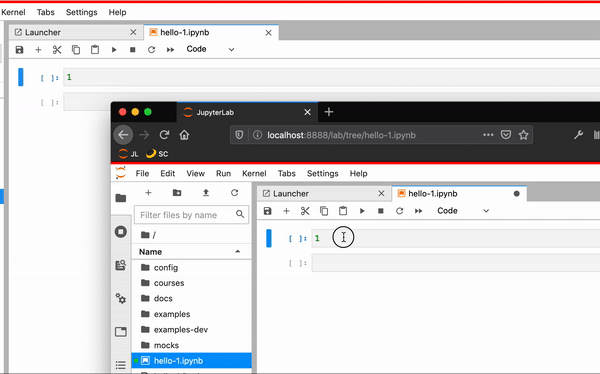Open Running Terminals and Kernels sidebar

(121, 232)
